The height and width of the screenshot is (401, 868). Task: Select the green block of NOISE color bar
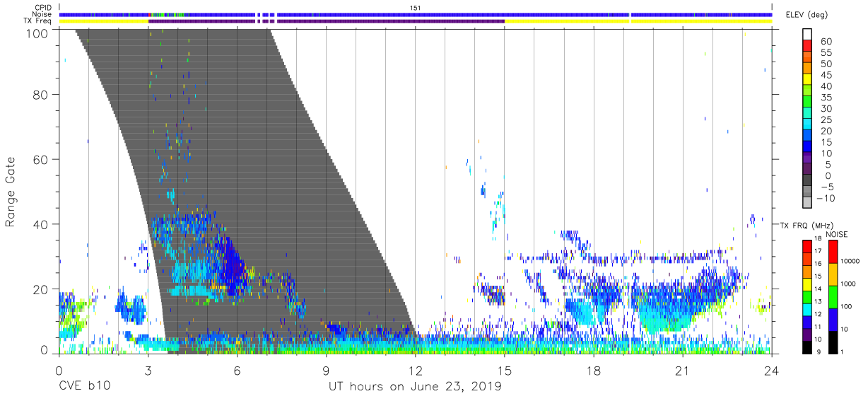pyautogui.click(x=833, y=298)
